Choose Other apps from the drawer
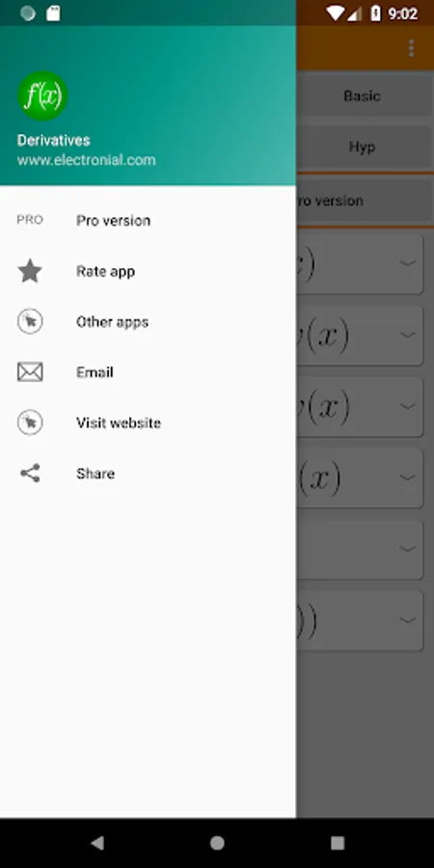The height and width of the screenshot is (868, 434). (148, 321)
